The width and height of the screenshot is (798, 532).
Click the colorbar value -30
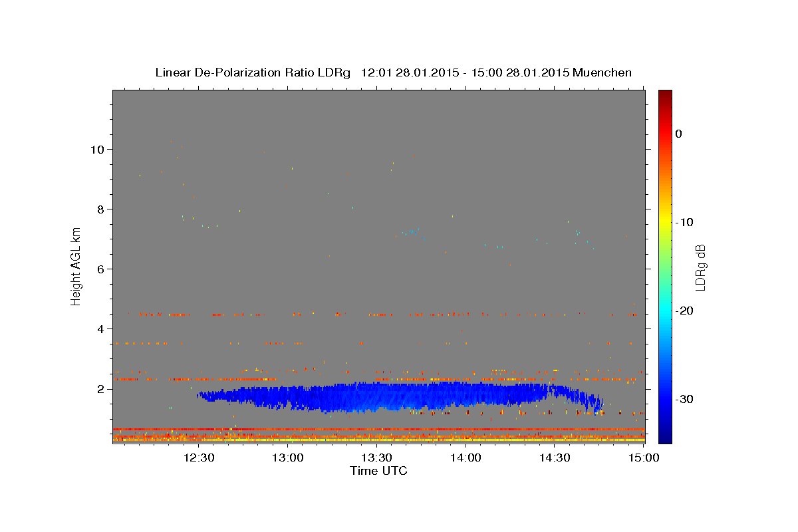[684, 399]
